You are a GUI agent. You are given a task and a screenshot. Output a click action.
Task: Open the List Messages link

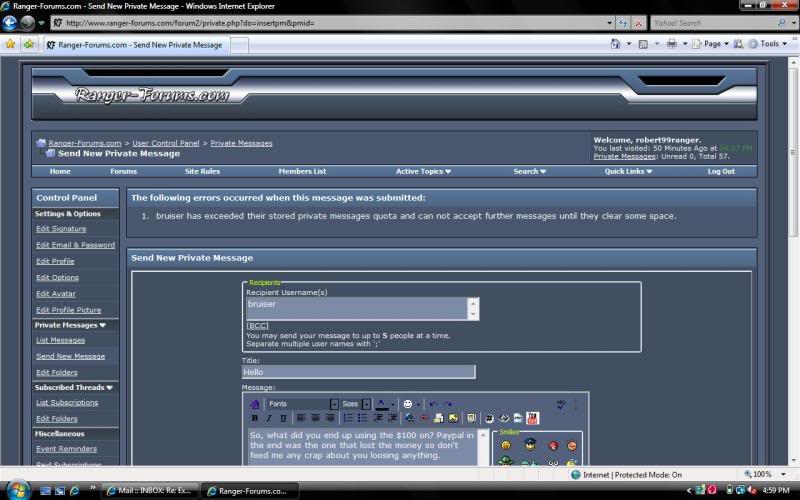click(61, 340)
